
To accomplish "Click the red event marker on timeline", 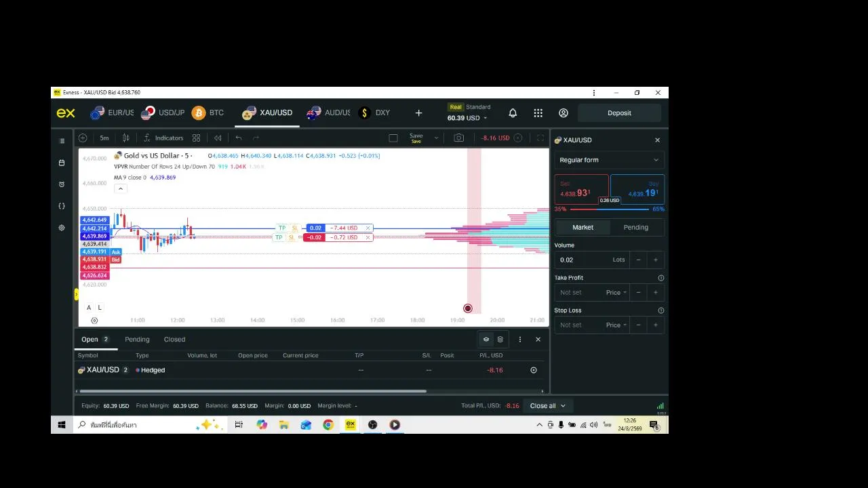I will [467, 308].
